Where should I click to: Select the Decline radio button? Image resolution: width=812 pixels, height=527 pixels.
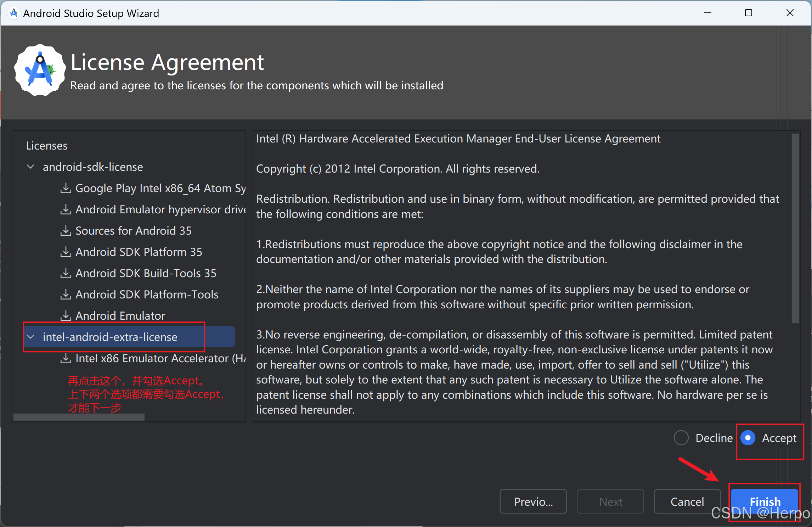[x=681, y=438]
